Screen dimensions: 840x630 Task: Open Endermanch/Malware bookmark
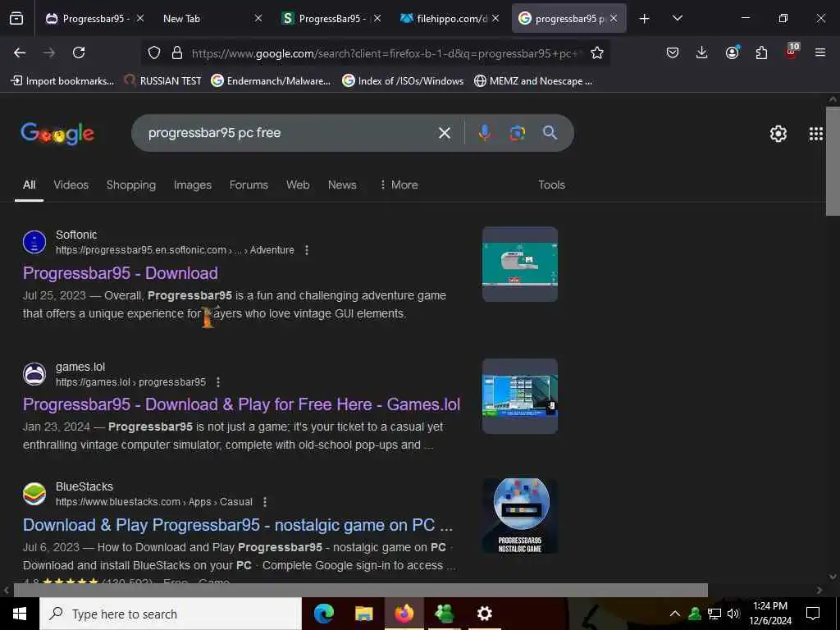(x=271, y=81)
